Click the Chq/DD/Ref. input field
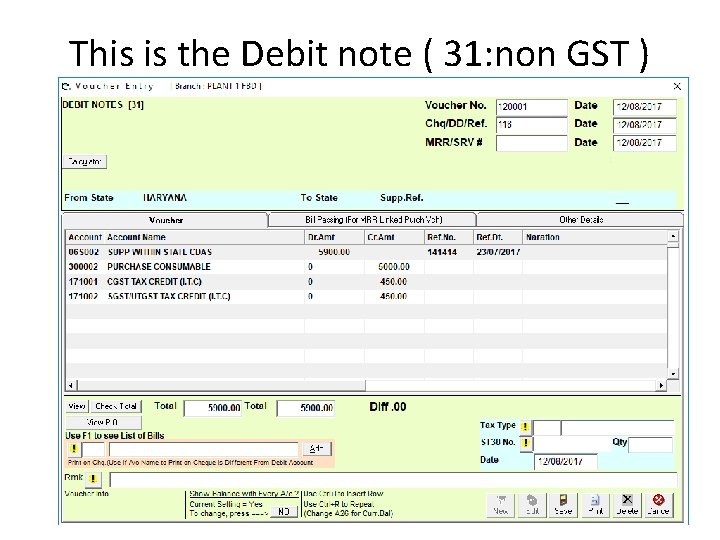 (x=532, y=124)
